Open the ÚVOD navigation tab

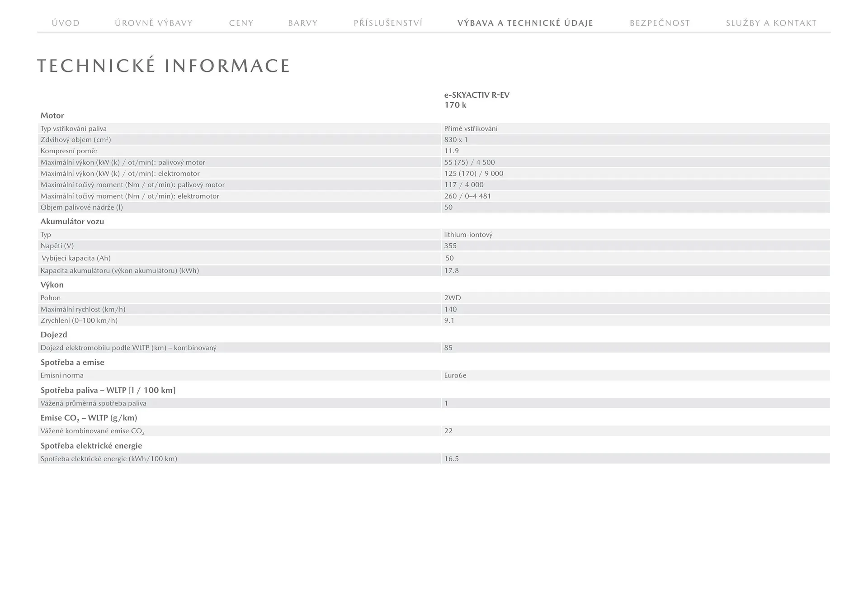66,23
